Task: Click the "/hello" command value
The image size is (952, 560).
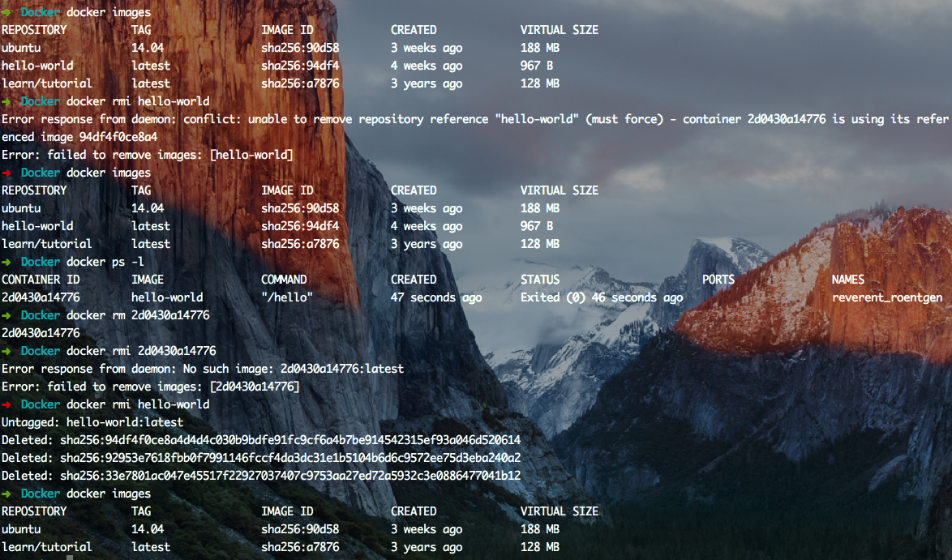Action: [x=286, y=297]
